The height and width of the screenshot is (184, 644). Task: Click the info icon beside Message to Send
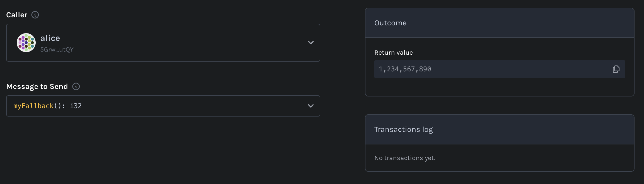76,86
